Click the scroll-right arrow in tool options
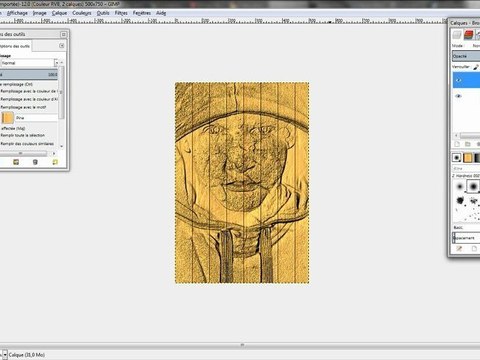This screenshot has height=360, width=480. pyautogui.click(x=54, y=153)
